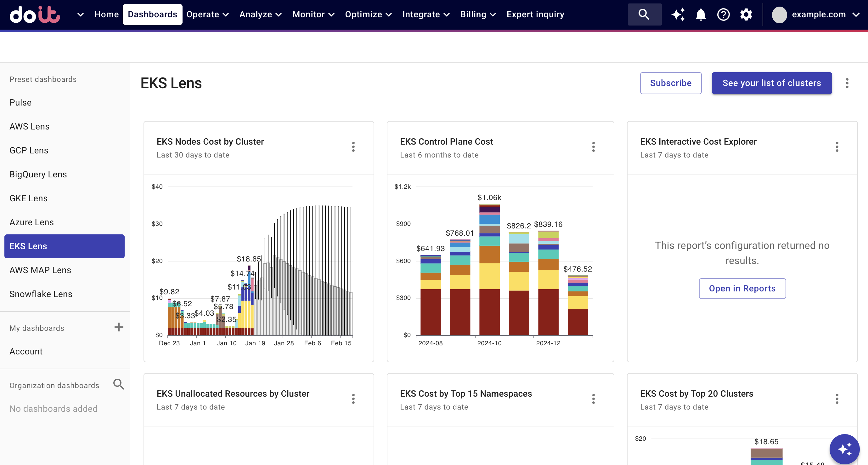Click the $18.65 bar in Top 20 Clusters chart
Viewport: 868px width, 465px height.
pyautogui.click(x=766, y=456)
